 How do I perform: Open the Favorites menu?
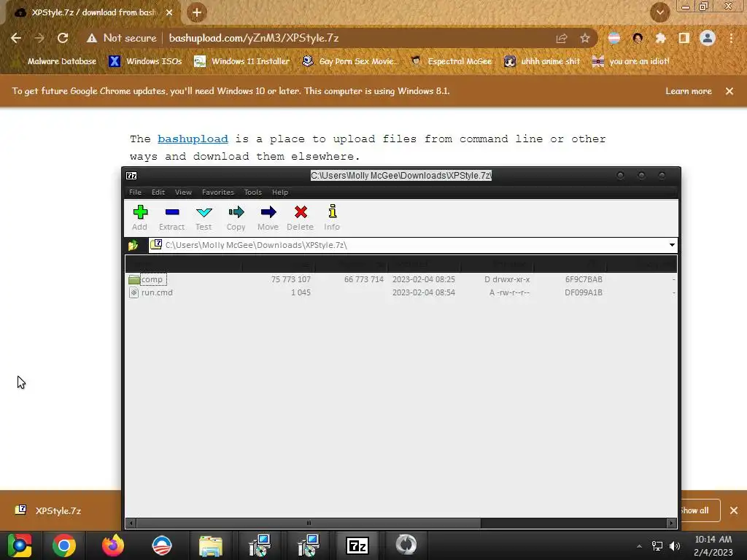tap(217, 192)
